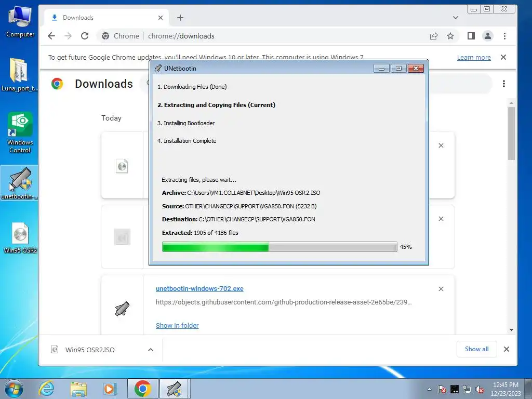Remove the first download entry from list

(441, 145)
